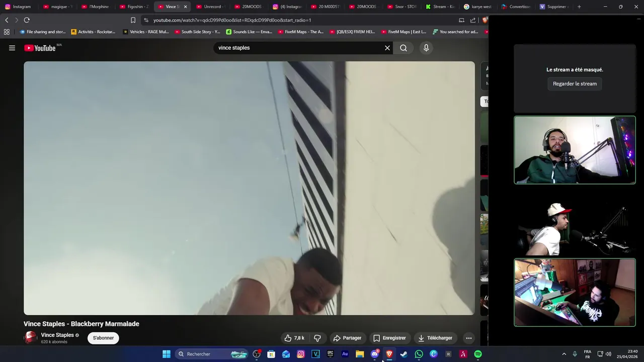Screen dimensions: 644x362
Task: Download video via the Télécharger button
Action: [x=435, y=338]
